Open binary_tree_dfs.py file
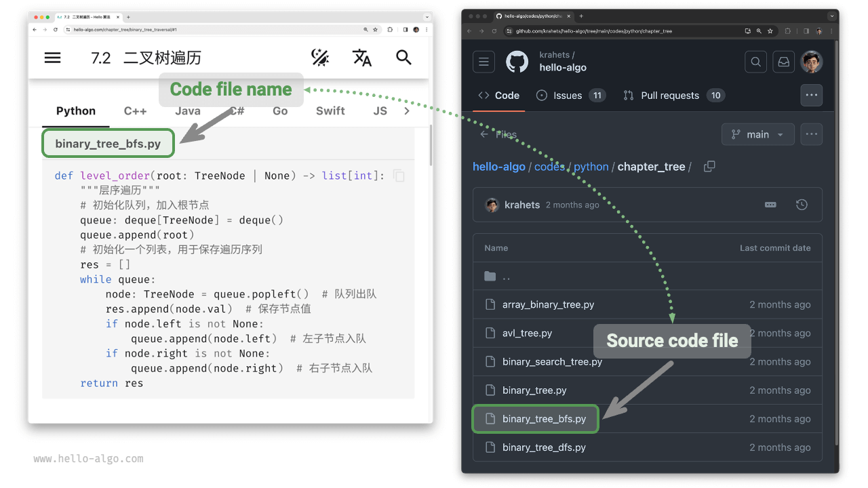Screen dimensions: 868x488 542,447
